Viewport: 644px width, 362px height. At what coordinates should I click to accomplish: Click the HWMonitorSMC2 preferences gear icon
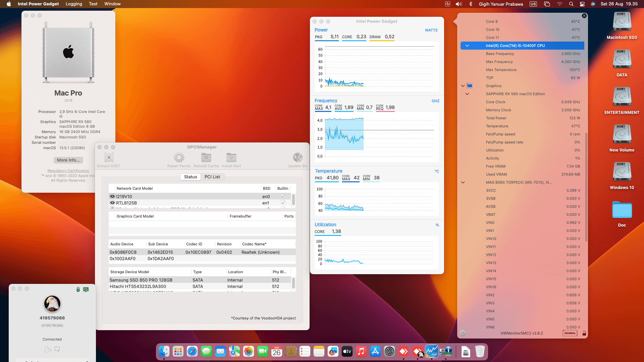coord(463,333)
